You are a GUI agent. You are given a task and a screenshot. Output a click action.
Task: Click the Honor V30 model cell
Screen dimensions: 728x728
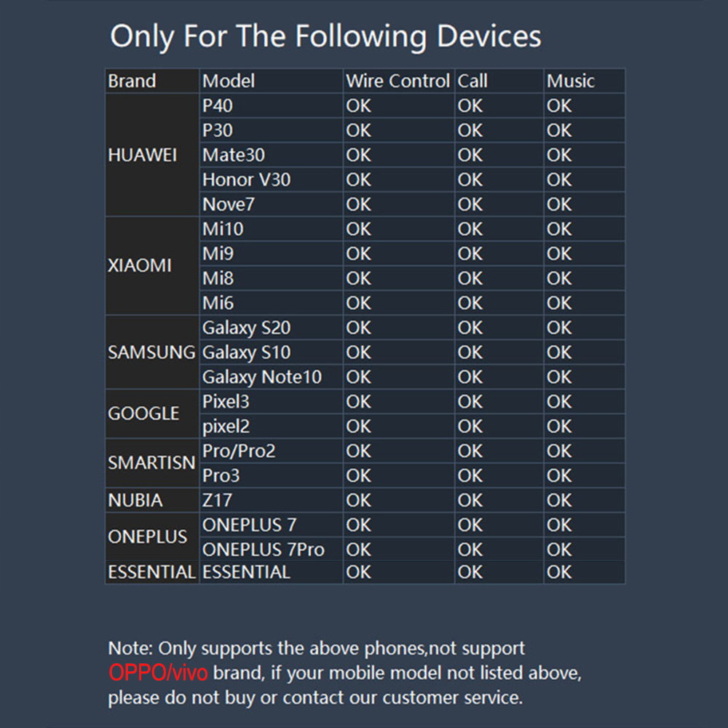pyautogui.click(x=271, y=180)
